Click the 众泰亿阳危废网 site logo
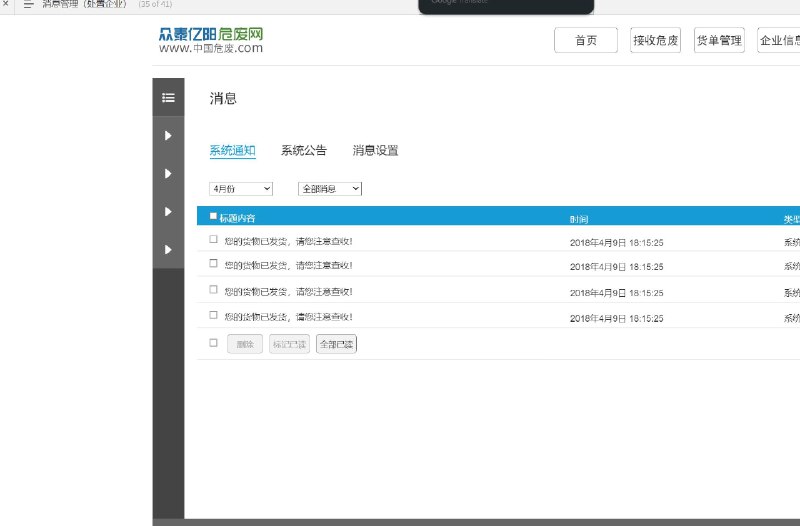 click(211, 40)
